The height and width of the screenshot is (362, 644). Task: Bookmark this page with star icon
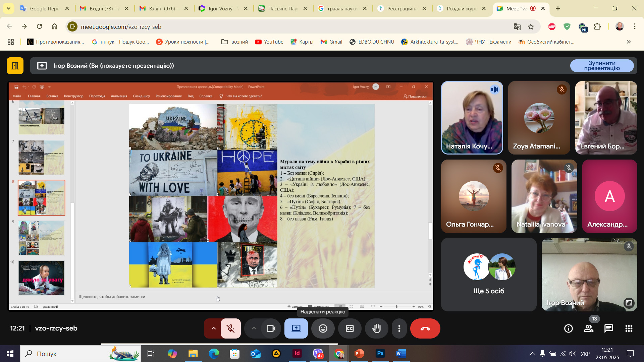pos(531,26)
